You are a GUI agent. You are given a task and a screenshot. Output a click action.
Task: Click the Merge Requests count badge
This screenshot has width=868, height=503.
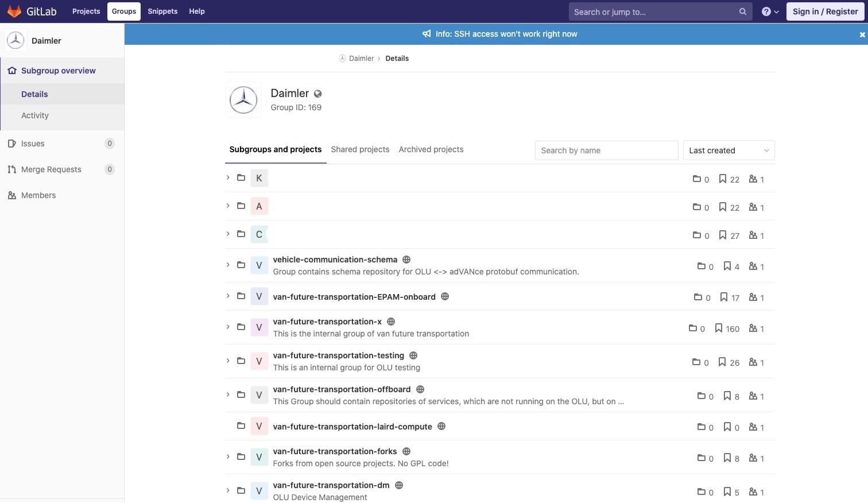click(x=110, y=169)
